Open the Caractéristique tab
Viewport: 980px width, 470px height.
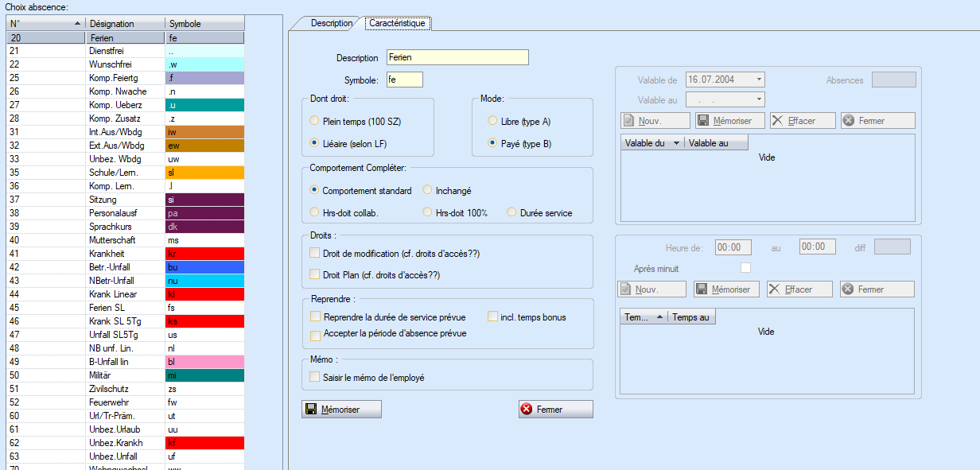[399, 23]
